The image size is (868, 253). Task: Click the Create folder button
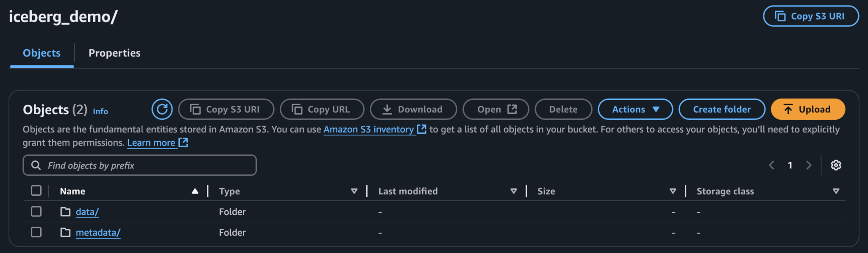(x=722, y=110)
